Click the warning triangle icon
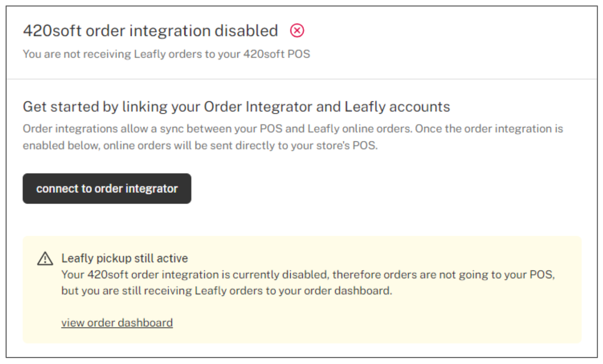Viewport: 603px width, 364px height. point(45,259)
